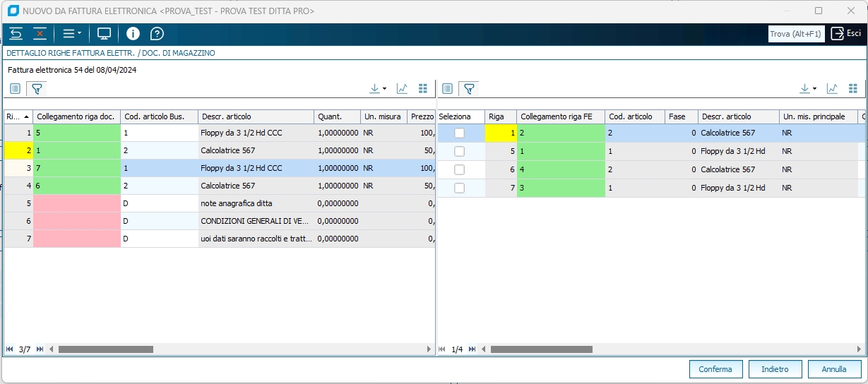Viewport: 868px width, 384px height.
Task: Click pink link cell in left row 5
Action: pos(76,203)
